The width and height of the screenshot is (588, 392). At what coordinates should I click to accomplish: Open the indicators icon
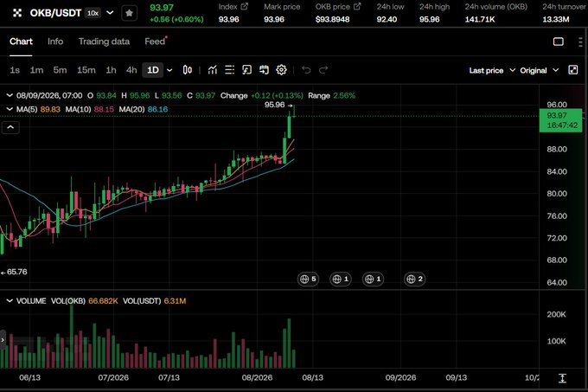(213, 70)
